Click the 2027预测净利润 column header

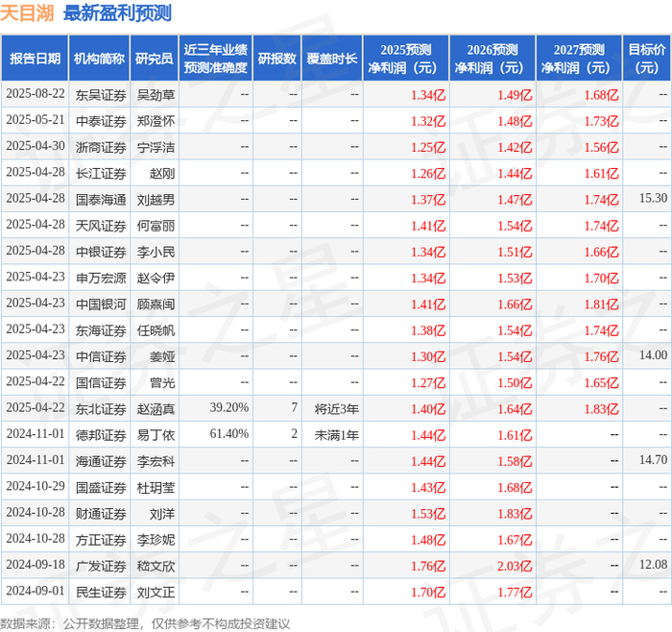579,59
